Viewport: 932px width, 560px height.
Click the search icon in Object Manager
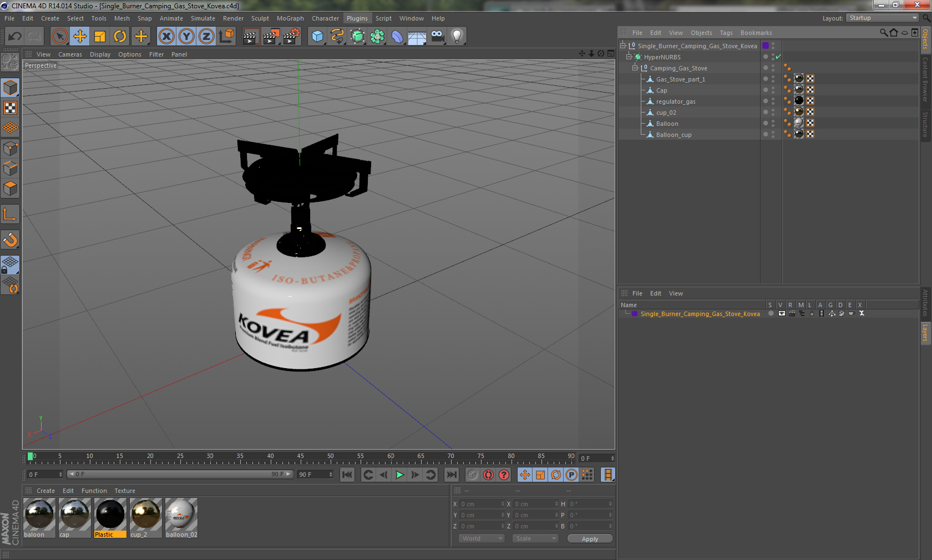coord(884,33)
